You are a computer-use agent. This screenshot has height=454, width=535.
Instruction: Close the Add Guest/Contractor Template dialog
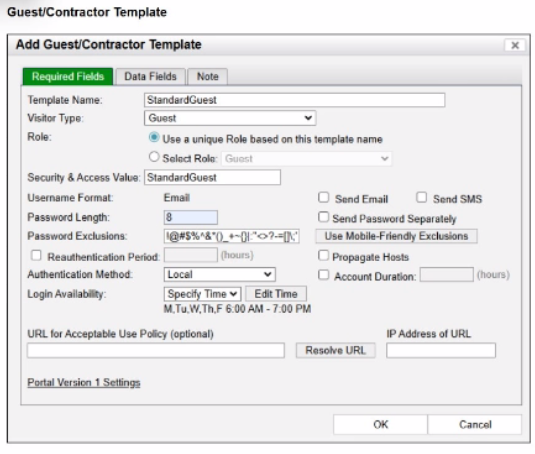(515, 45)
